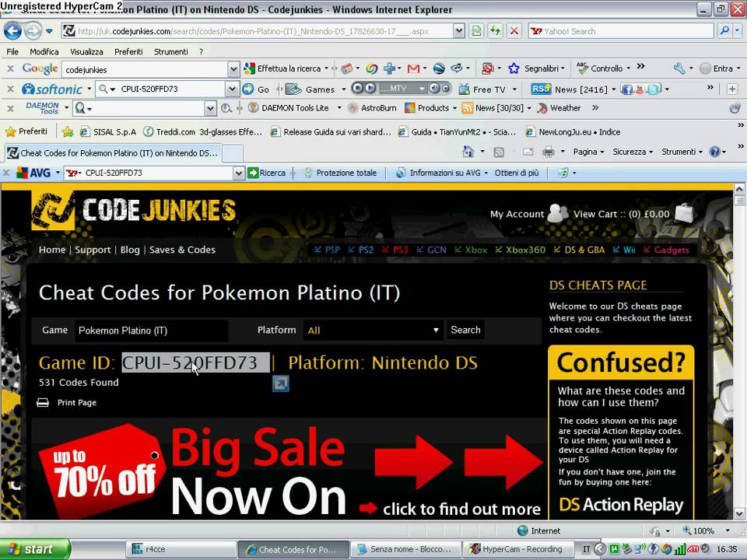
Task: Click the green Ricerca button in AVG toolbar
Action: (x=267, y=173)
